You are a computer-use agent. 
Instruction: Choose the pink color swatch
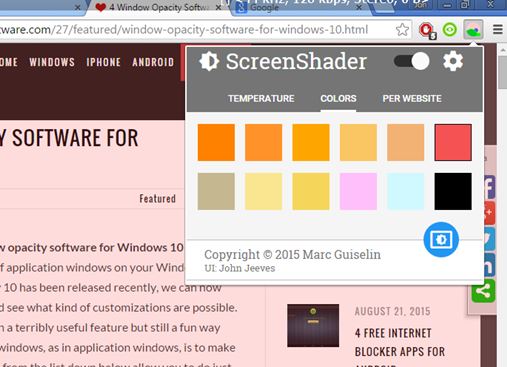click(358, 191)
